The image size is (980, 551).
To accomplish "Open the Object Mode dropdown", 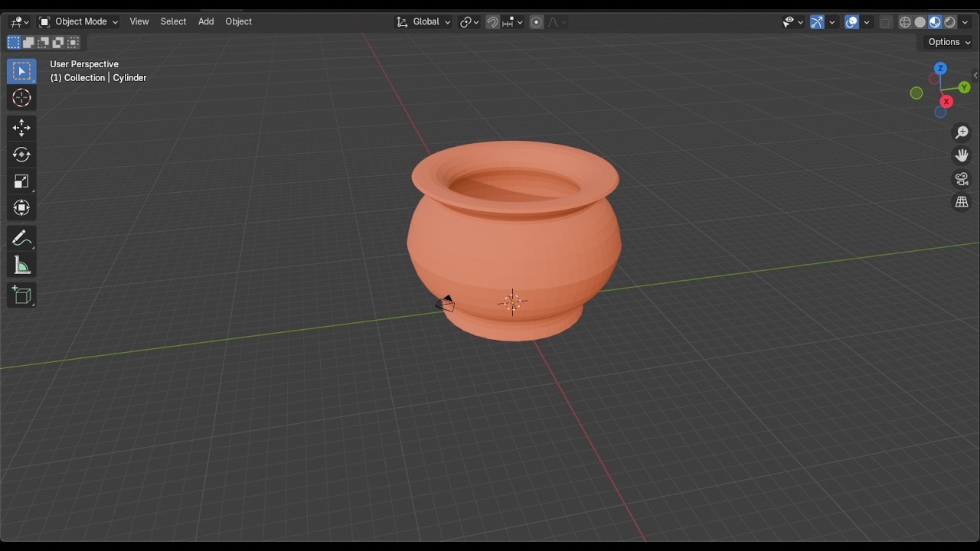I will [78, 22].
